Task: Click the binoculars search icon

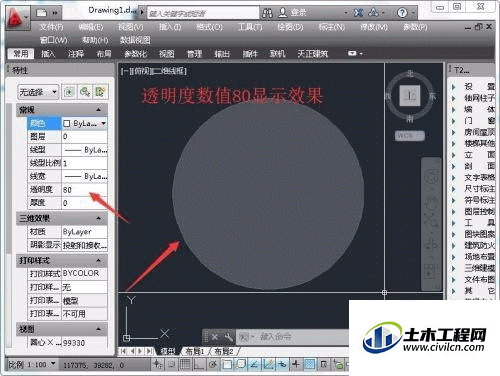Action: tap(267, 13)
